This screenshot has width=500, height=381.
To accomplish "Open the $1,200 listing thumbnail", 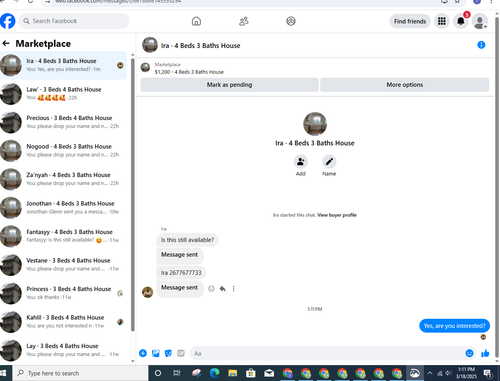I will (145, 67).
